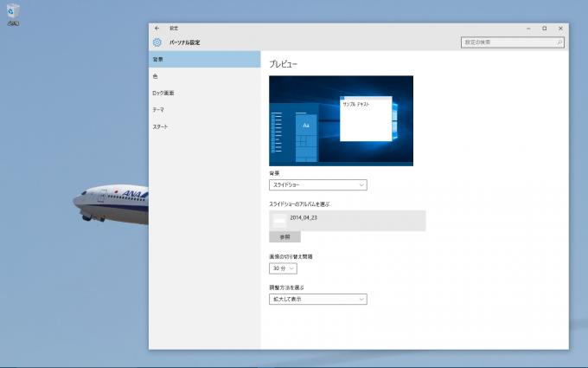Close the settings window
Screen dimensions: 588x368
[560, 29]
